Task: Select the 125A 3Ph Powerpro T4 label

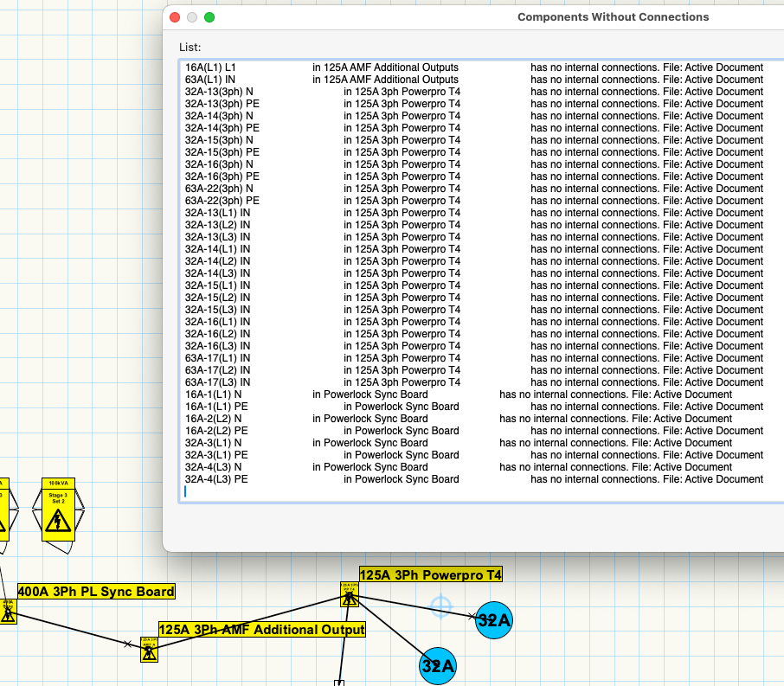Action: (x=430, y=574)
